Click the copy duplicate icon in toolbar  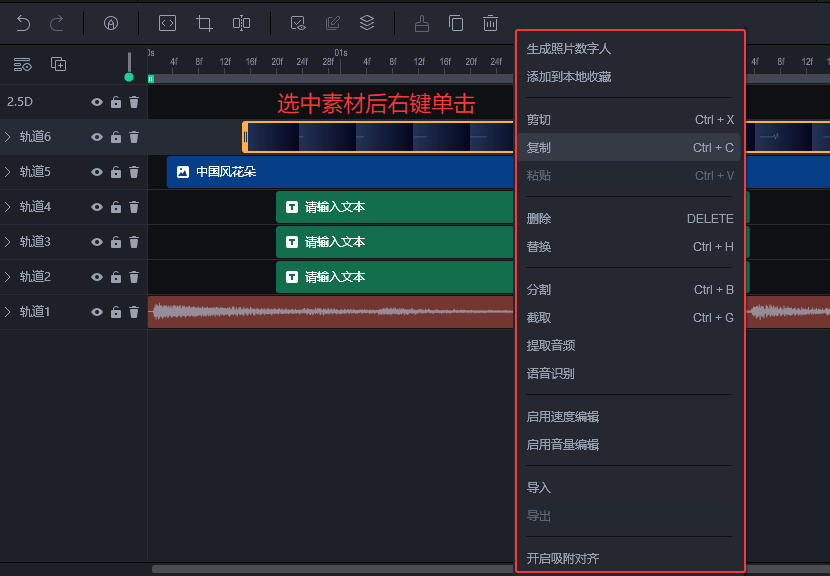pyautogui.click(x=456, y=22)
